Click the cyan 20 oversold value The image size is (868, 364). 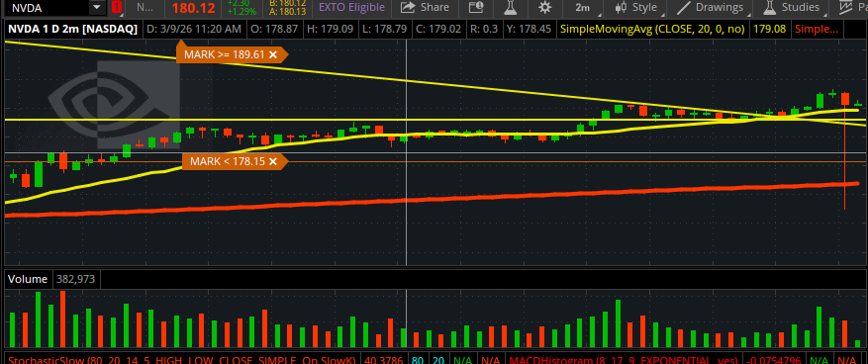tap(437, 361)
